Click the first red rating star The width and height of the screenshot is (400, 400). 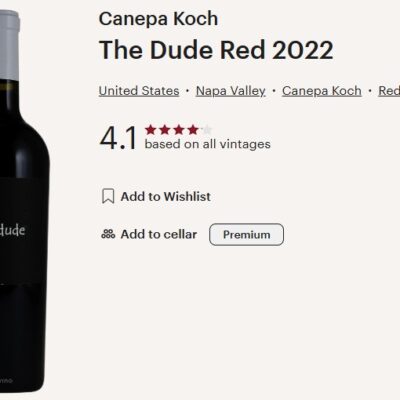coord(151,130)
